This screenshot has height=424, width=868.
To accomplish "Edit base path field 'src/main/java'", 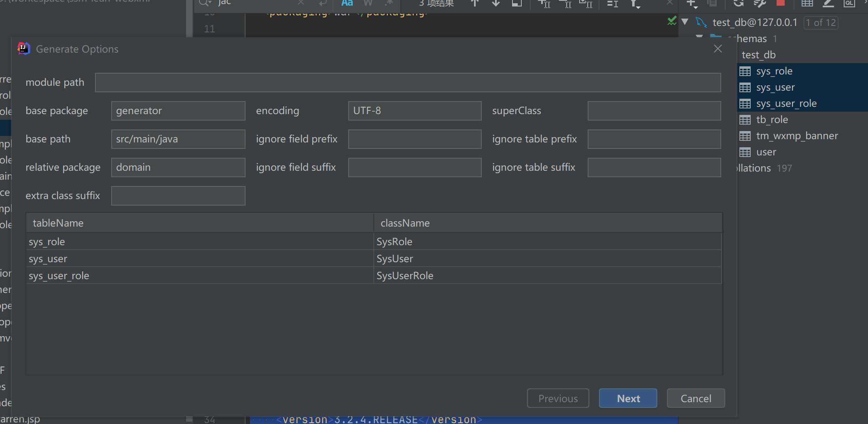I will (178, 139).
